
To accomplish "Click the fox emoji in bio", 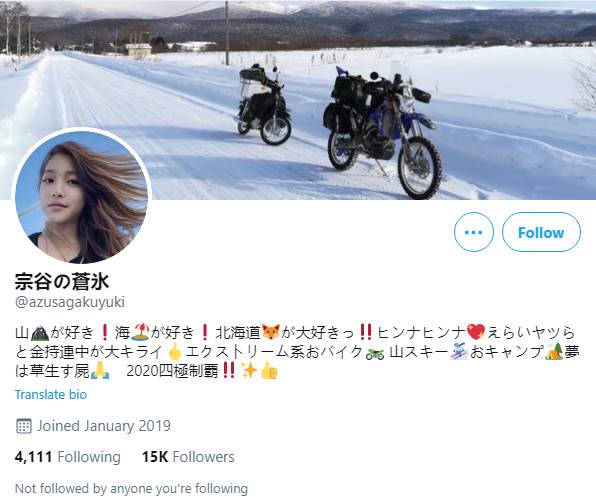I will pyautogui.click(x=271, y=332).
